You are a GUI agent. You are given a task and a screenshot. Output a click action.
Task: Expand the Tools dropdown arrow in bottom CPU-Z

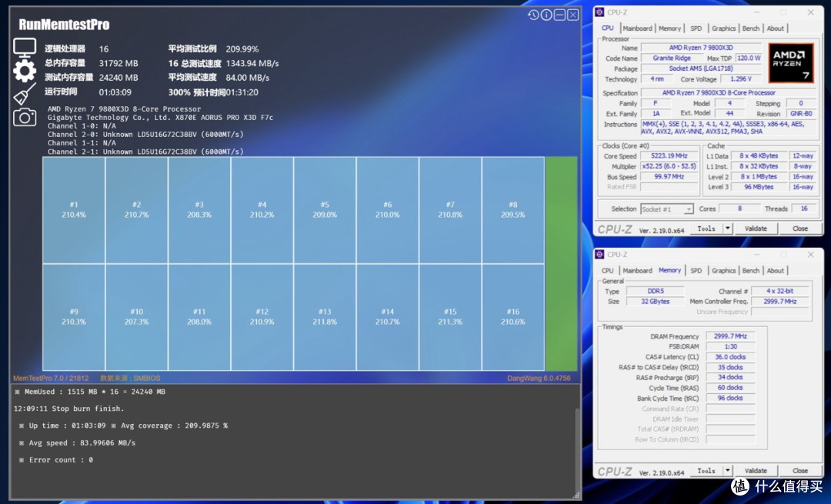click(x=728, y=471)
